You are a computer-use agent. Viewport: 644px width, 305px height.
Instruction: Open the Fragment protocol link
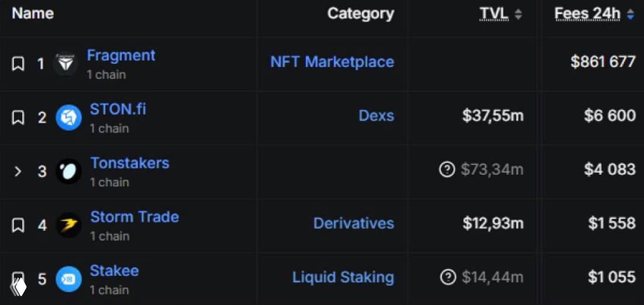tap(121, 56)
